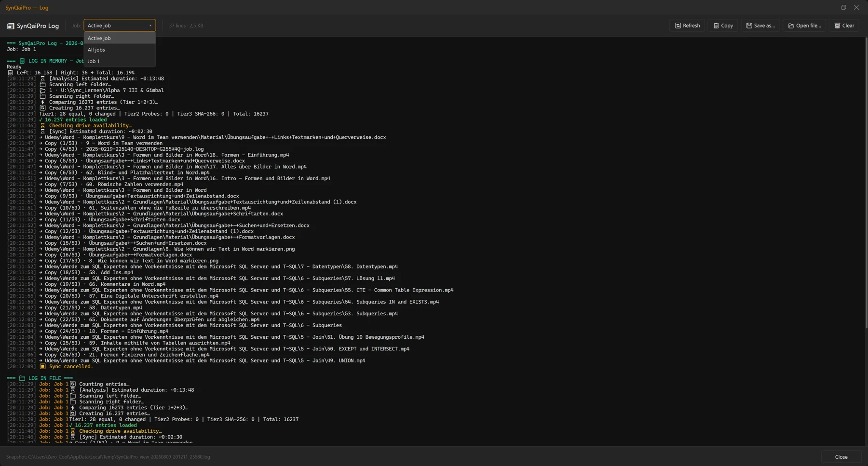
Task: Click the Snapshot file path in the status bar
Action: click(x=108, y=457)
